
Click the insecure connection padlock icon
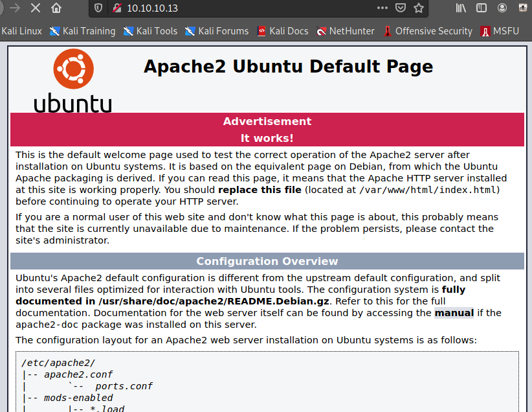(117, 8)
